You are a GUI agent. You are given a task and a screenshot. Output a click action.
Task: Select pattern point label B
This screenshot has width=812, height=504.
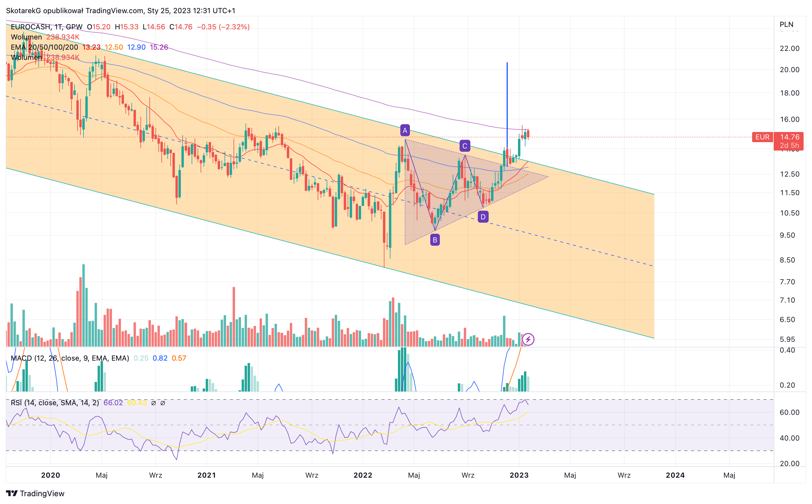pyautogui.click(x=435, y=240)
